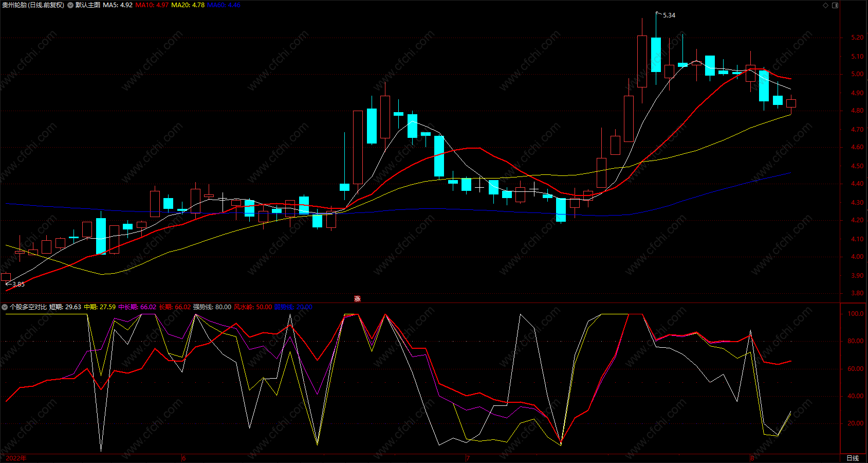Expand the 个股多空对比 indicator dropdown arrow
868x463 pixels.
click(5, 307)
